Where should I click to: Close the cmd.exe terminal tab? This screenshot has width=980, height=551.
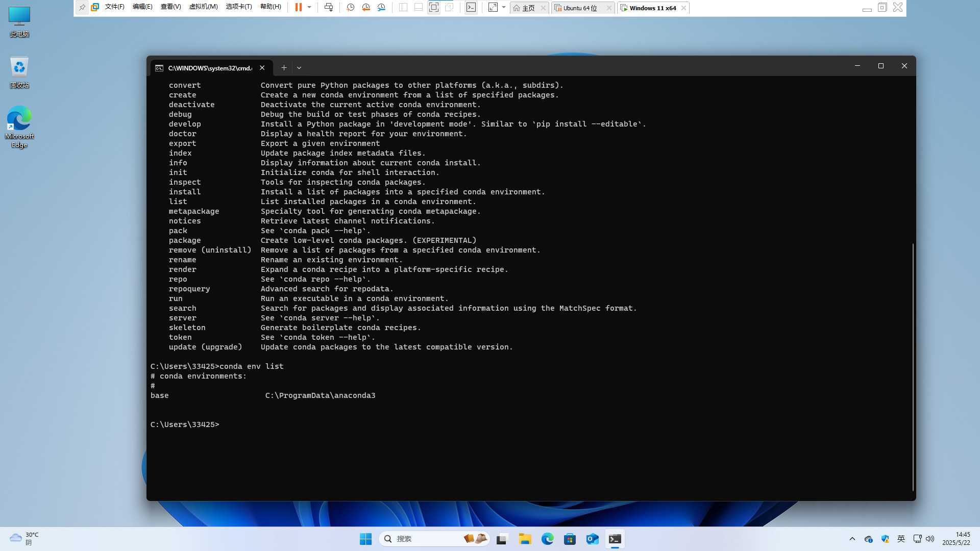click(x=262, y=68)
